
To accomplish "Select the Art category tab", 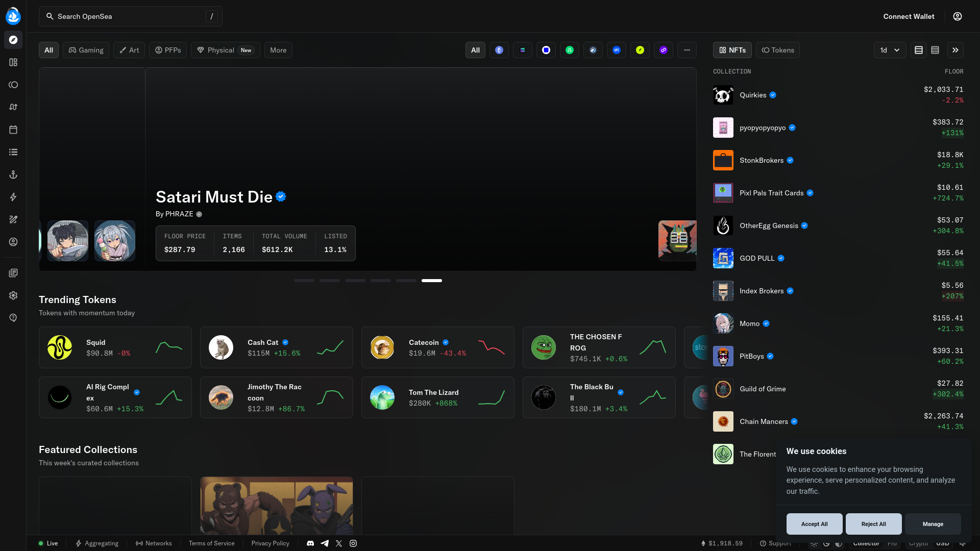I will coord(129,50).
